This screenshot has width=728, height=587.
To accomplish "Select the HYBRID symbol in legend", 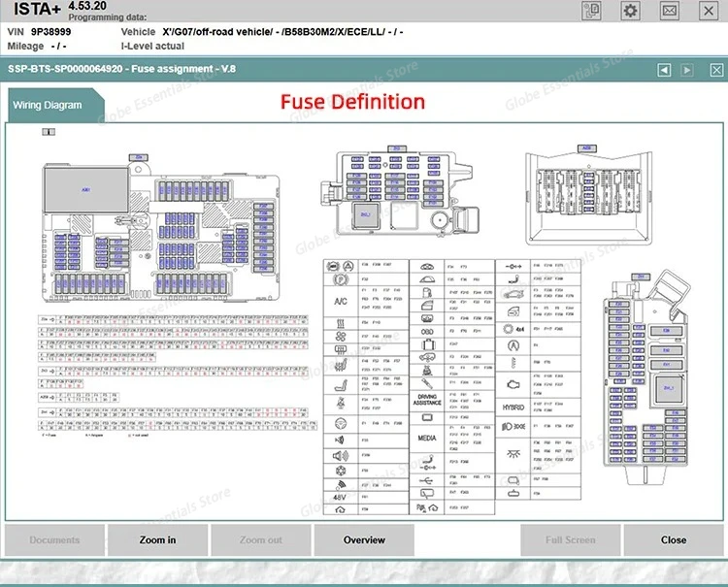I will 513,408.
